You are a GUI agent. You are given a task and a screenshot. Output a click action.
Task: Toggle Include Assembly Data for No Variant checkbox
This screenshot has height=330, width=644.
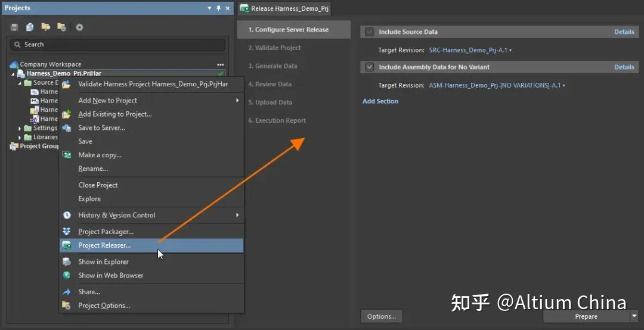(370, 67)
